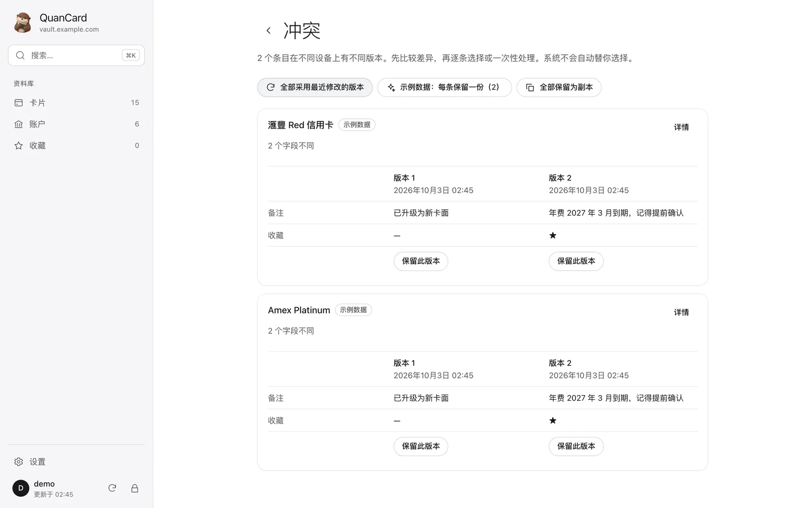Keep 版本 2 of Amex Platinum

(x=576, y=446)
